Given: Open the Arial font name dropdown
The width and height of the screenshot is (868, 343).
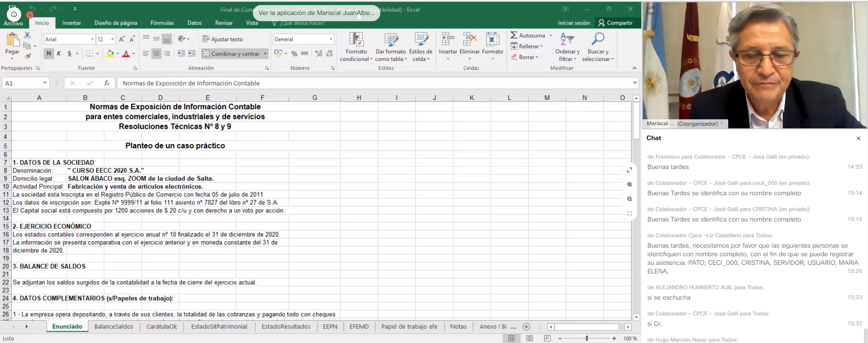Looking at the screenshot, I should click(x=92, y=39).
